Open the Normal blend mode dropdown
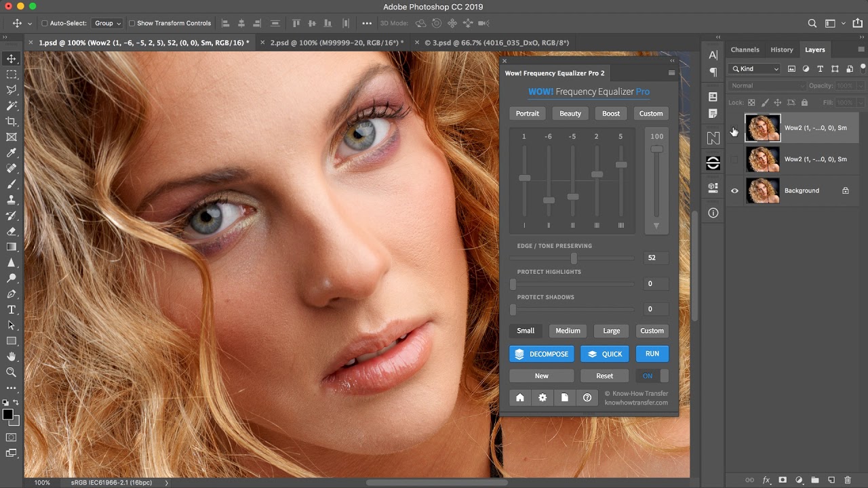The image size is (868, 488). point(767,86)
